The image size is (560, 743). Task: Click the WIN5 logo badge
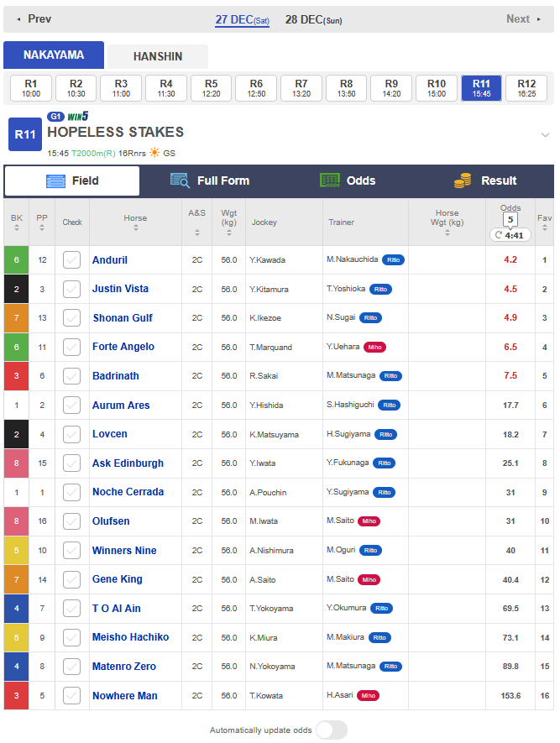(78, 116)
